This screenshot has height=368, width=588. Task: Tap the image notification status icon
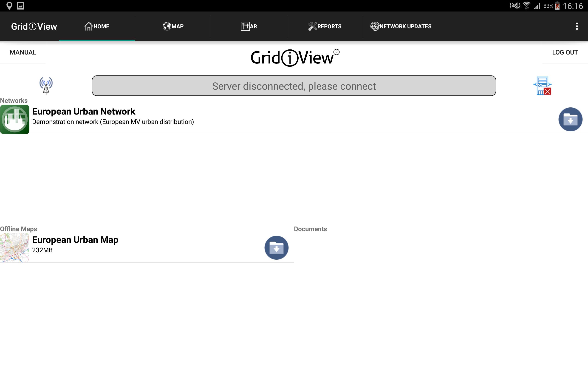point(20,6)
